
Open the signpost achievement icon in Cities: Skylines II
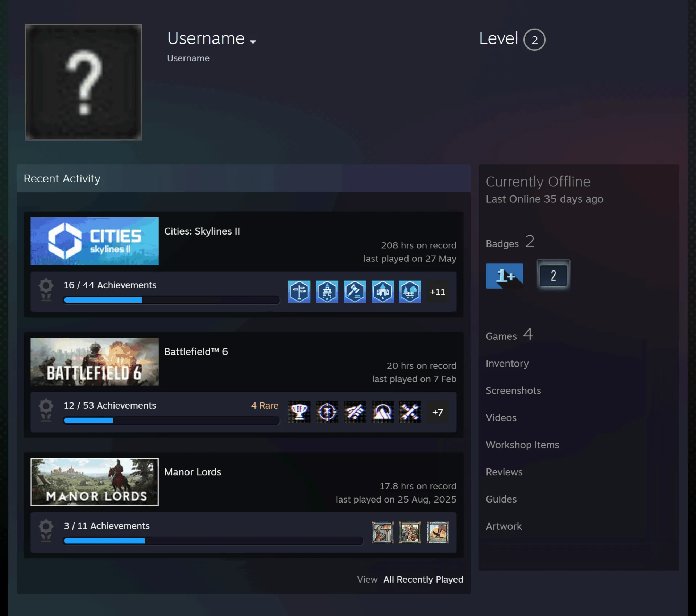(x=299, y=292)
